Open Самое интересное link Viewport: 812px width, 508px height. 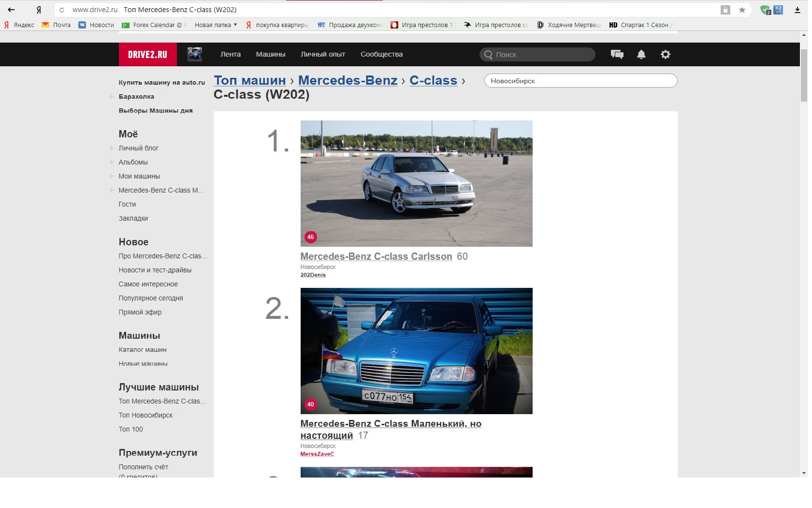coord(148,284)
